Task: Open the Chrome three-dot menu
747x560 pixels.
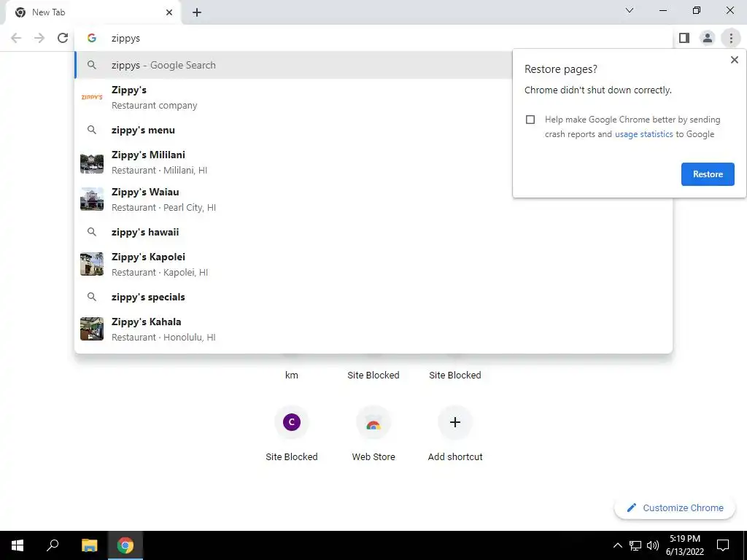Action: (731, 38)
